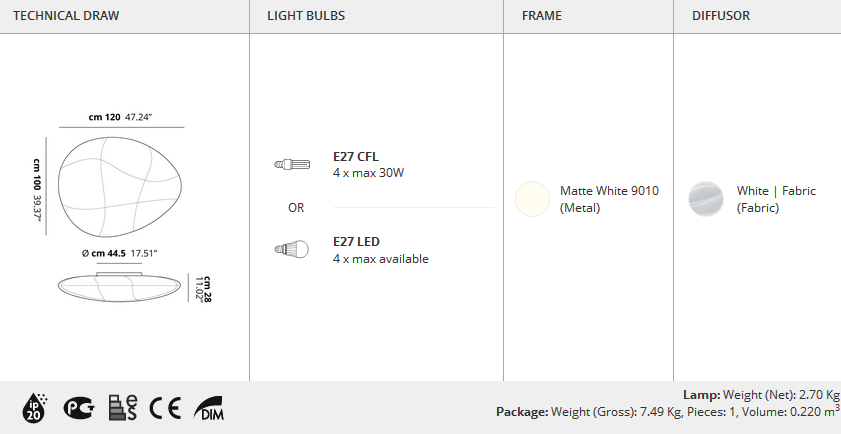Viewport: 841px width, 434px height.
Task: Click the DIM dimmable icon
Action: [209, 408]
